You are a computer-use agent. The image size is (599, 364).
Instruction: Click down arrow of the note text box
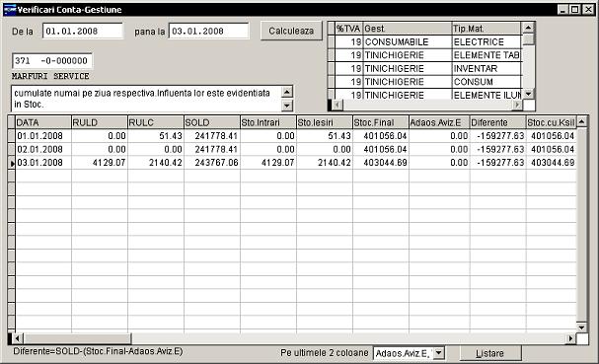coord(287,106)
